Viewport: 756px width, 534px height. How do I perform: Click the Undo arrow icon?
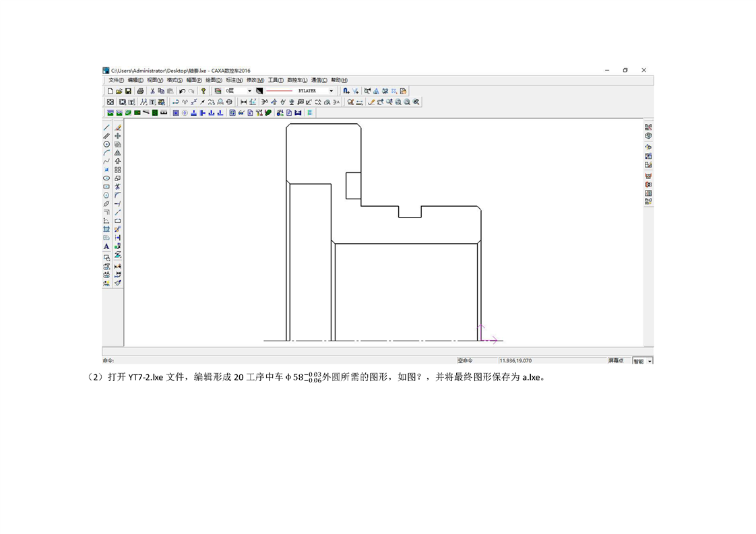pos(182,91)
